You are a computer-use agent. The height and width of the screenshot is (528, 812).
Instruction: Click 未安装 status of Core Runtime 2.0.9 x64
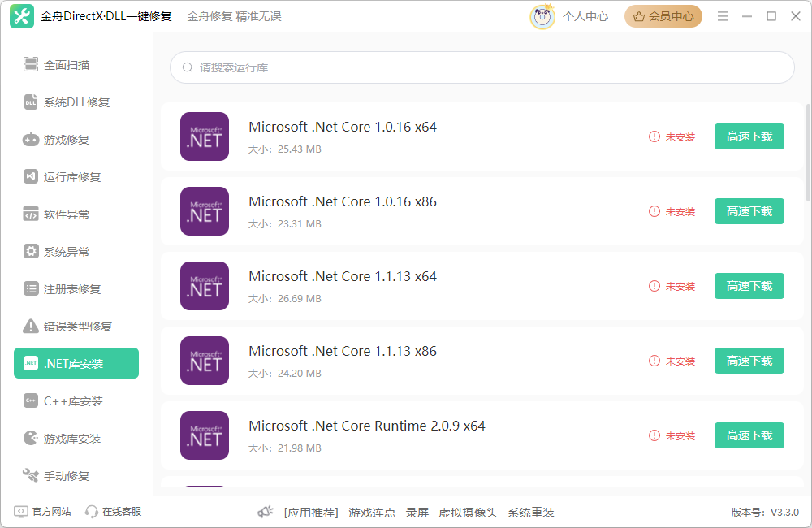point(672,435)
